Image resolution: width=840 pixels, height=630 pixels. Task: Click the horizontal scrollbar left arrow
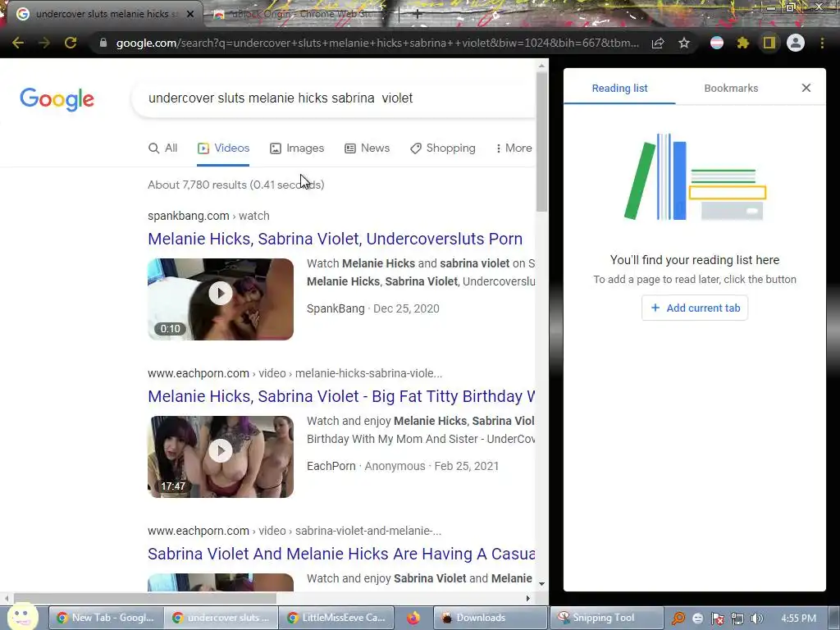(7, 598)
